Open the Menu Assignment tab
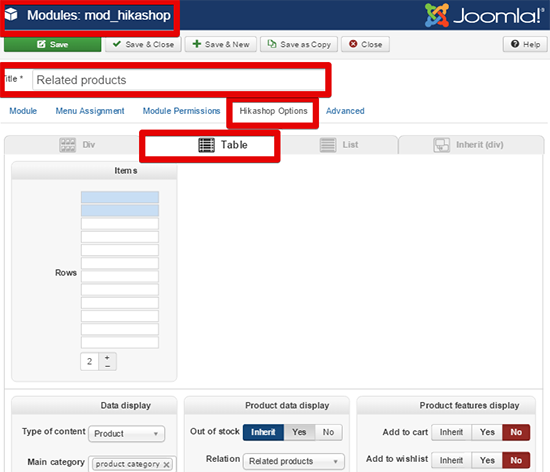 click(x=90, y=111)
